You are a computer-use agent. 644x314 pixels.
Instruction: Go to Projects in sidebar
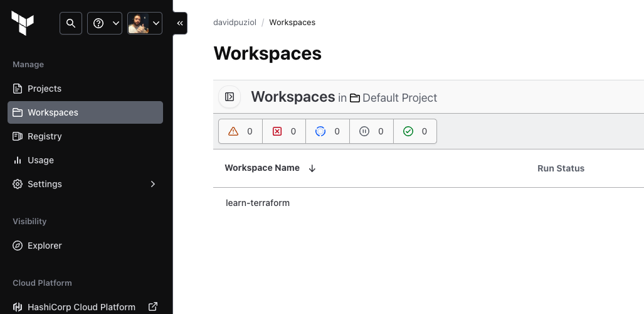coord(45,89)
